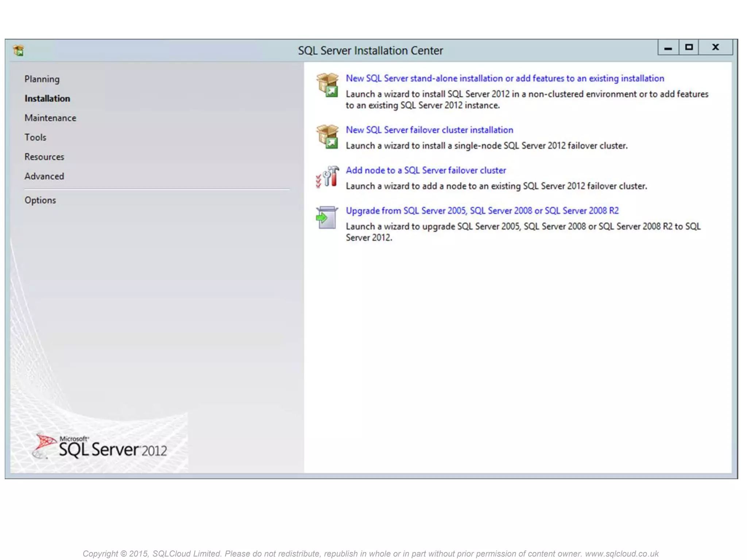Open the Planning section
Screen dimensions: 747x560
42,79
